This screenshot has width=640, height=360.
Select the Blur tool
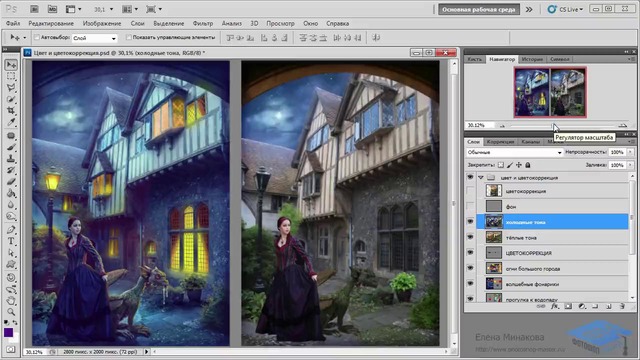point(11,204)
